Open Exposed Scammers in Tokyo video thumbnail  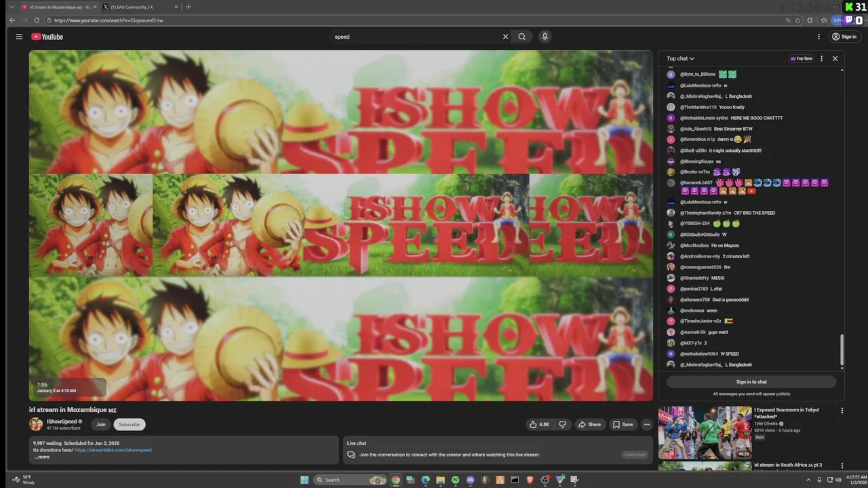pos(705,433)
